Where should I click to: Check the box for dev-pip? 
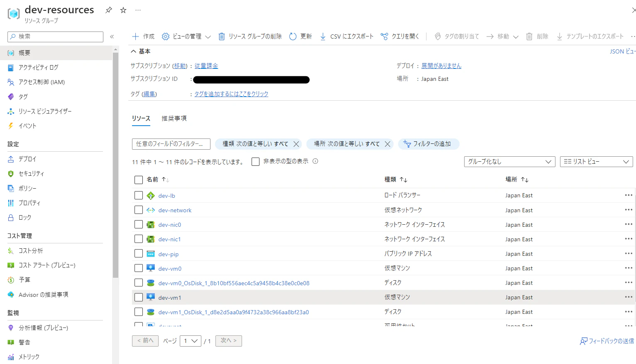pyautogui.click(x=139, y=253)
